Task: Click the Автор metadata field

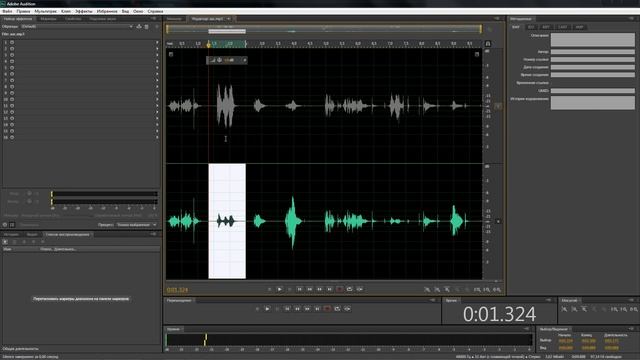Action: point(593,52)
